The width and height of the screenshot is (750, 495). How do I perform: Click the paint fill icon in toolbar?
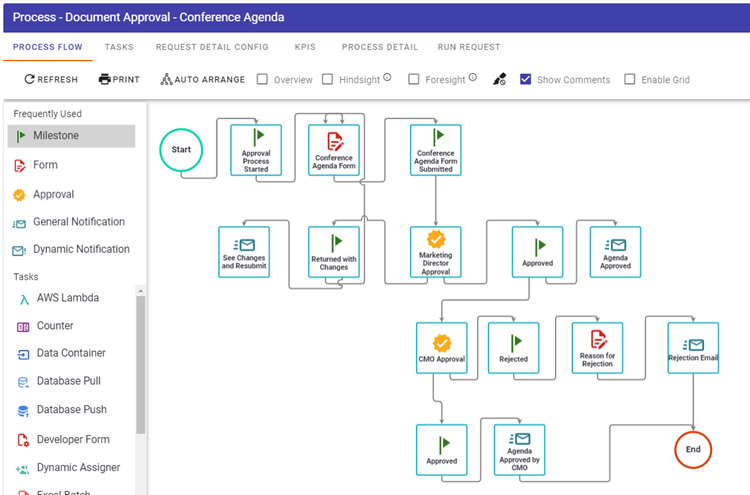499,79
